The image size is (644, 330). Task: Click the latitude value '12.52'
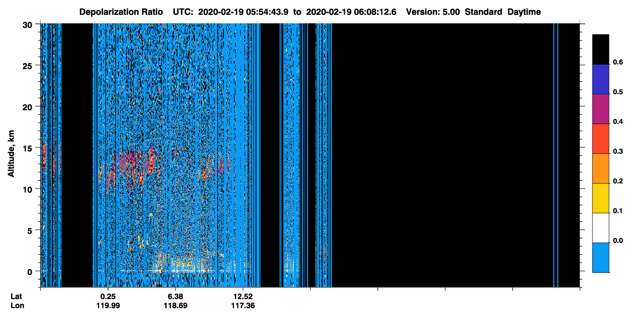pyautogui.click(x=243, y=296)
